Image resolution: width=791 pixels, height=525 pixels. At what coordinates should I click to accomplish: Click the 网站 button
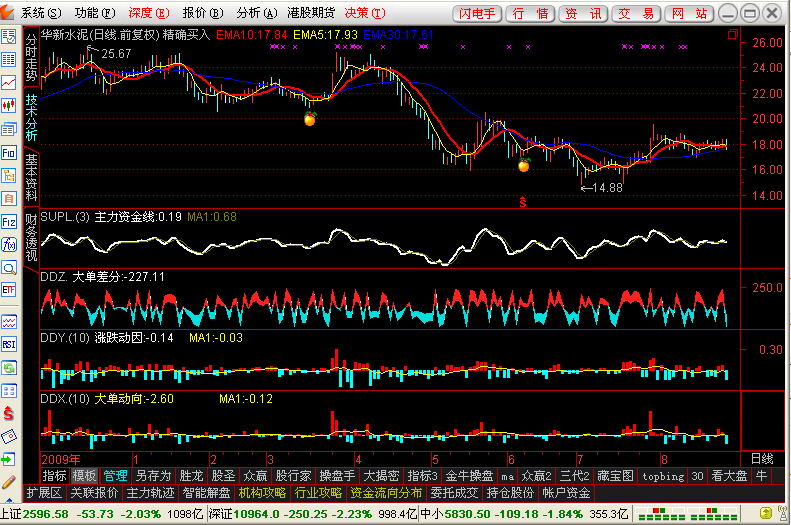pyautogui.click(x=689, y=14)
